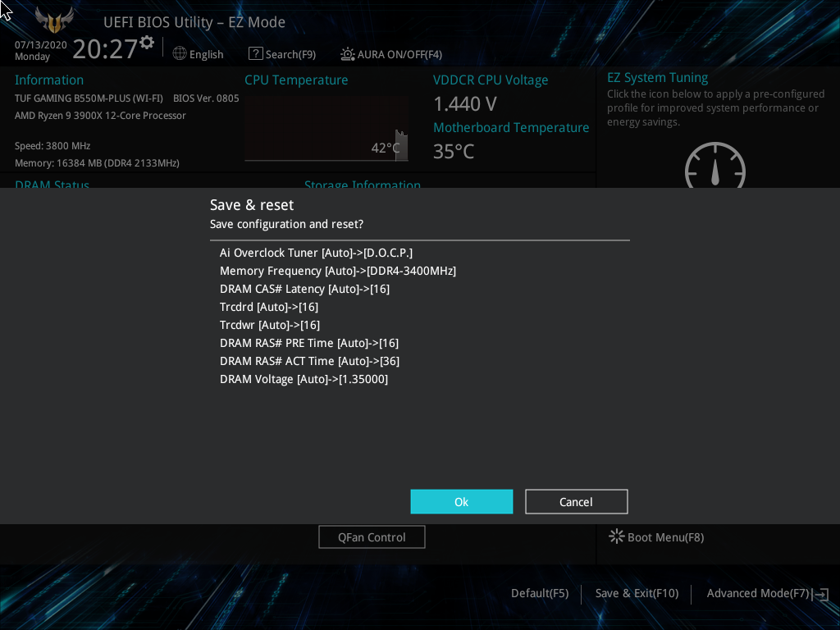Image resolution: width=840 pixels, height=630 pixels.
Task: Load defaults with Default(F5)
Action: [540, 593]
